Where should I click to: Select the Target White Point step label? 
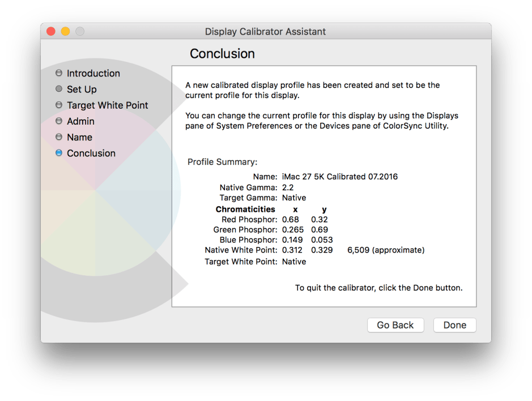[x=107, y=105]
